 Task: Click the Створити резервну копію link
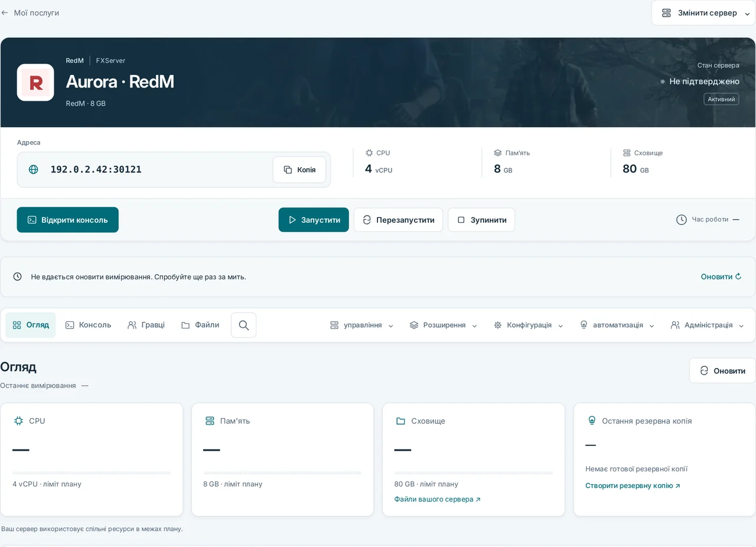633,486
